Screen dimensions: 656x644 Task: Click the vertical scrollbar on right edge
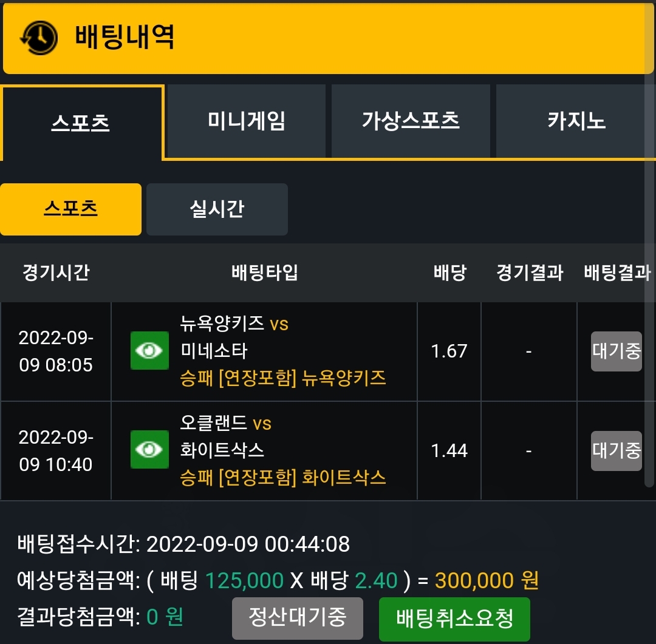(x=649, y=243)
